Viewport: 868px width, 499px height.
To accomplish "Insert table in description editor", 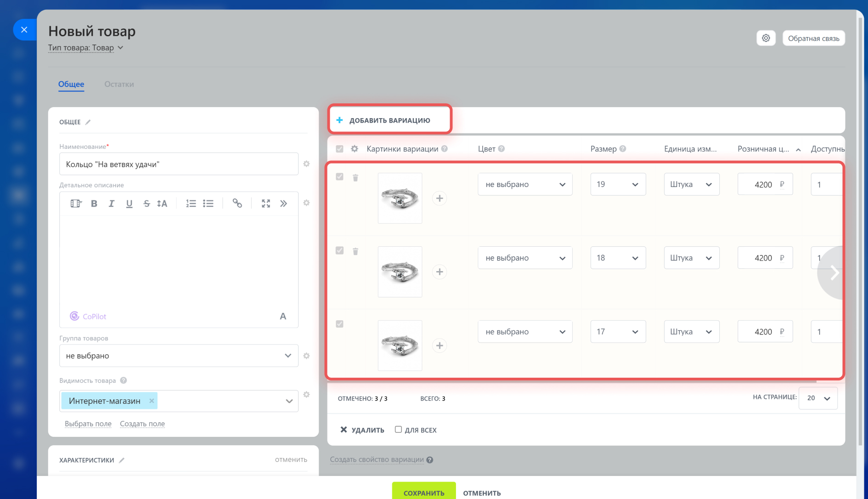I will click(76, 204).
